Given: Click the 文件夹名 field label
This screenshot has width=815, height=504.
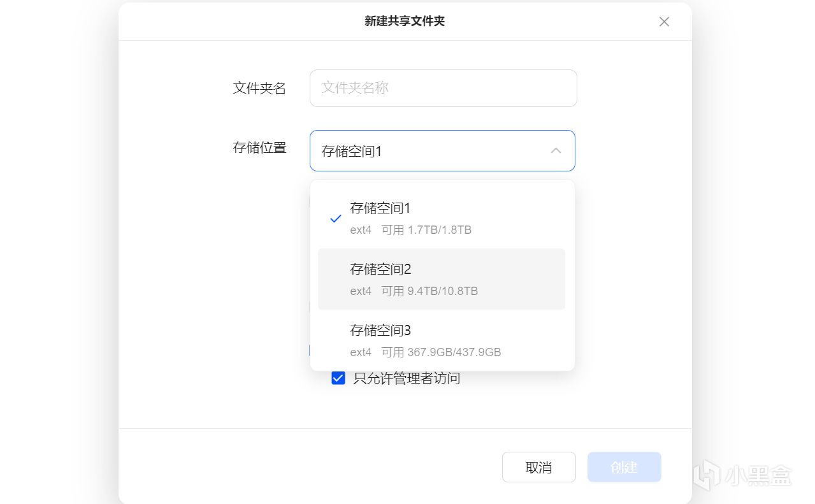Looking at the screenshot, I should pos(259,88).
